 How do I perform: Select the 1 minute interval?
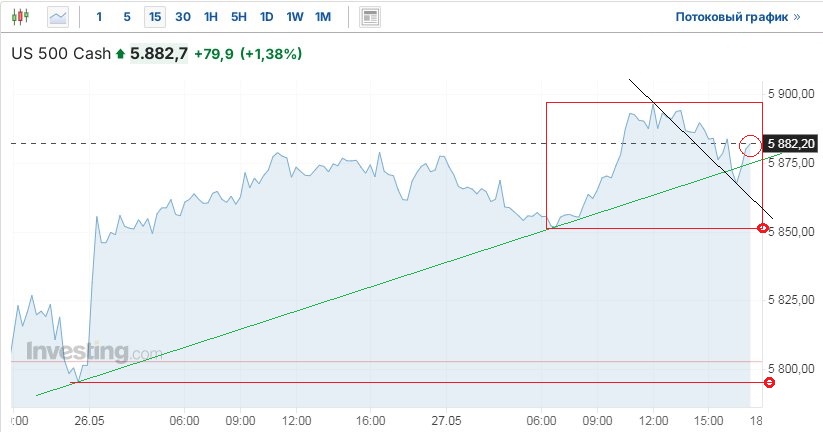(99, 17)
